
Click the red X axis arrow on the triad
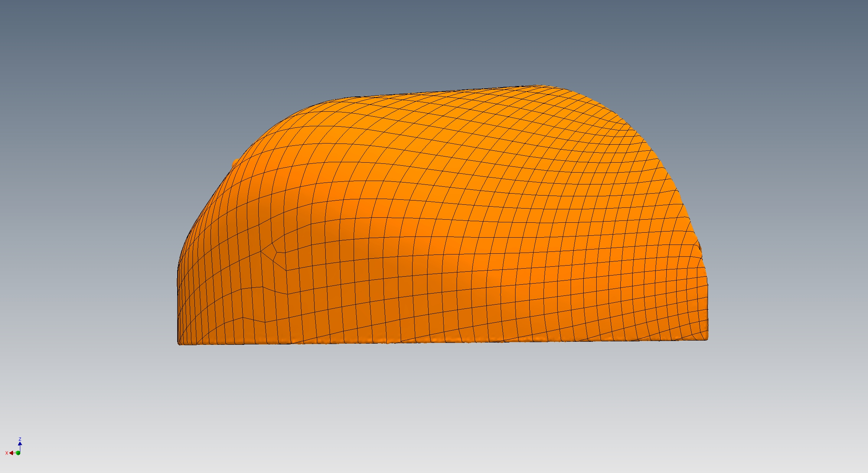pos(12,453)
